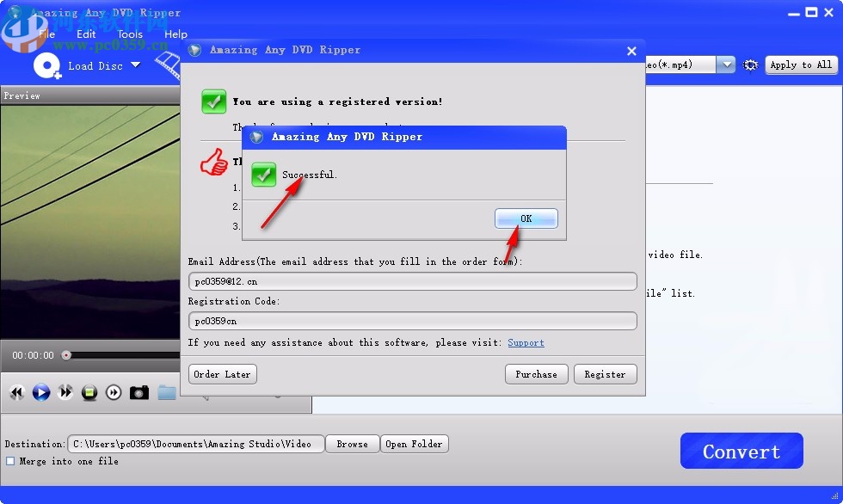
Task: Click the fast-forward playback icon
Action: pyautogui.click(x=65, y=392)
